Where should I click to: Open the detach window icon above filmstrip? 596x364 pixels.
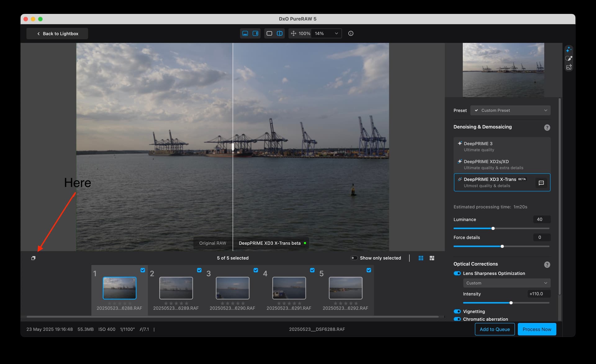(34, 258)
